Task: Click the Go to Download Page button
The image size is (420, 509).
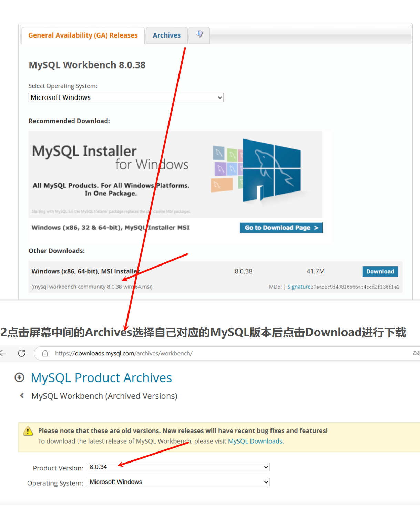Action: pos(281,228)
